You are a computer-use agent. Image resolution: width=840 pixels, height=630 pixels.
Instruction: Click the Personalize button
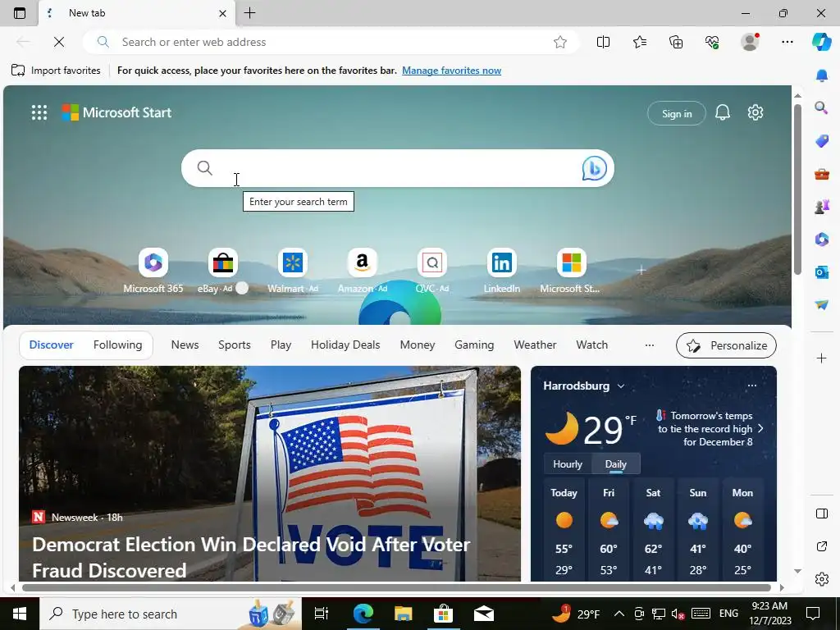[727, 345]
